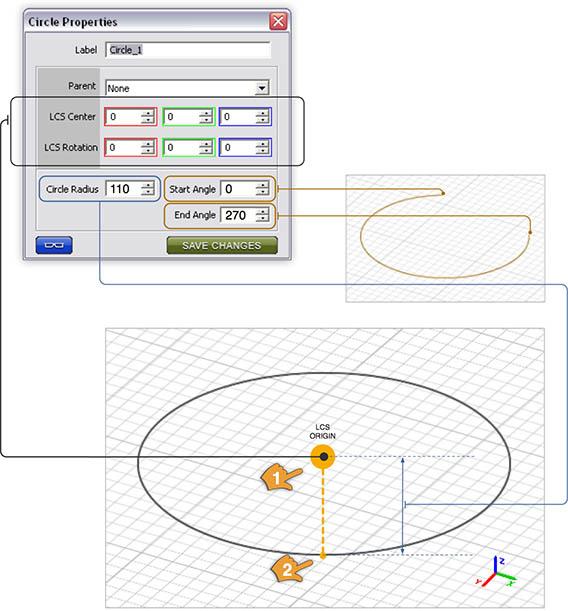568x611 pixels.
Task: Click the partial arc preview thumbnail
Action: click(x=445, y=238)
